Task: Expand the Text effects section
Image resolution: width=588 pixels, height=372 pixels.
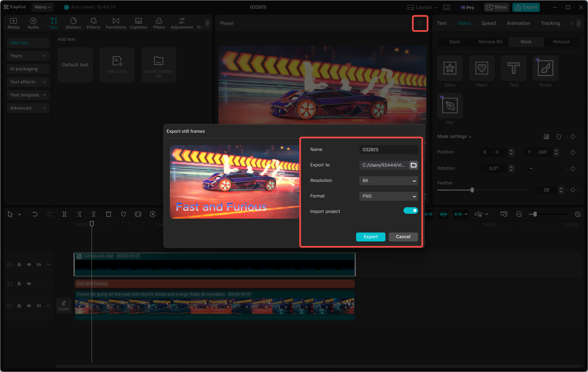Action: pos(28,82)
